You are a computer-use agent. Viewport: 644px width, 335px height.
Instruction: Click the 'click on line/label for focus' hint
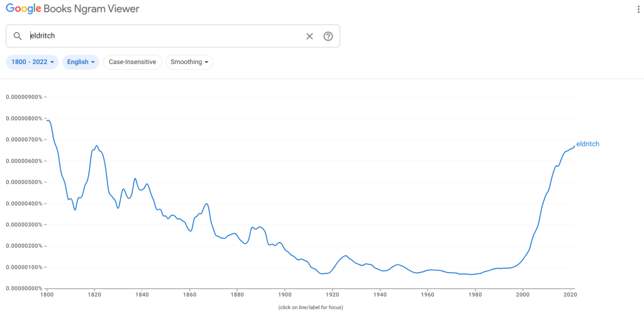click(311, 307)
